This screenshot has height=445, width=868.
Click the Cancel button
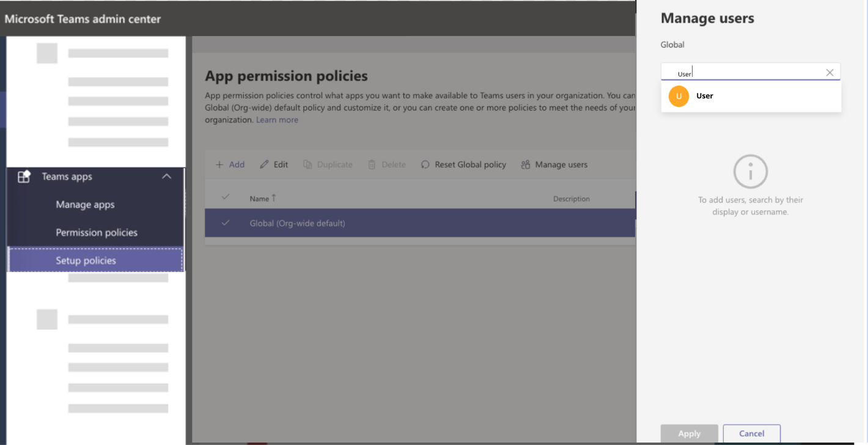click(751, 433)
